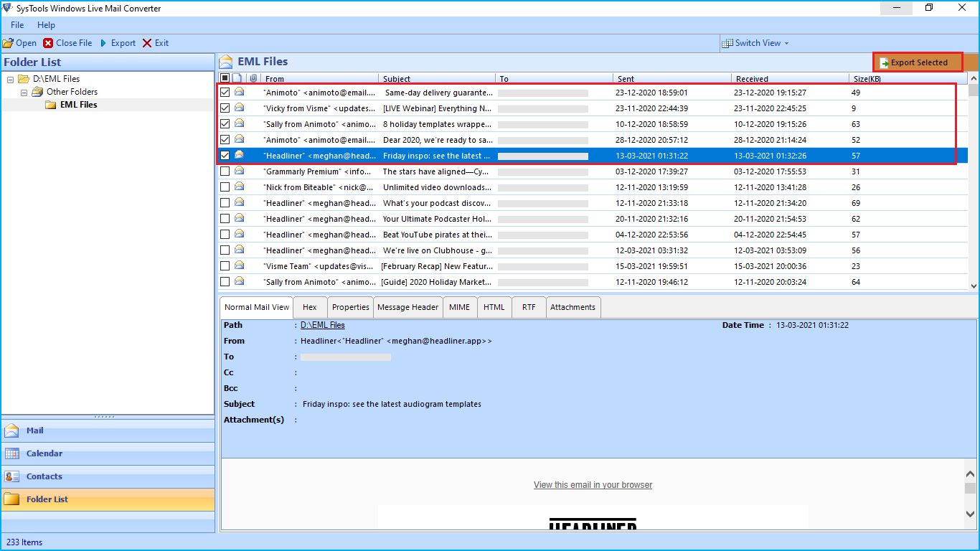Click the D:\EML Files folder icon in tree
Image resolution: width=980 pixels, height=551 pixels.
pos(24,79)
